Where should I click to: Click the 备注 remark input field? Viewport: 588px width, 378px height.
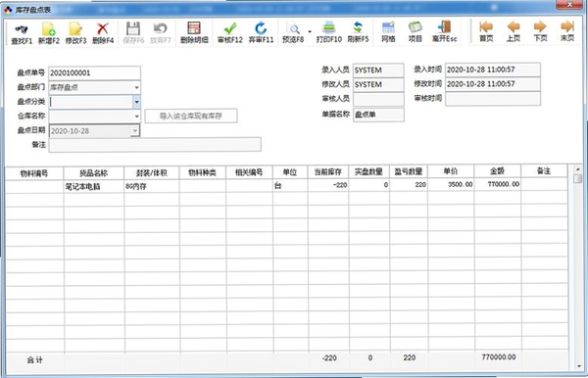(155, 145)
